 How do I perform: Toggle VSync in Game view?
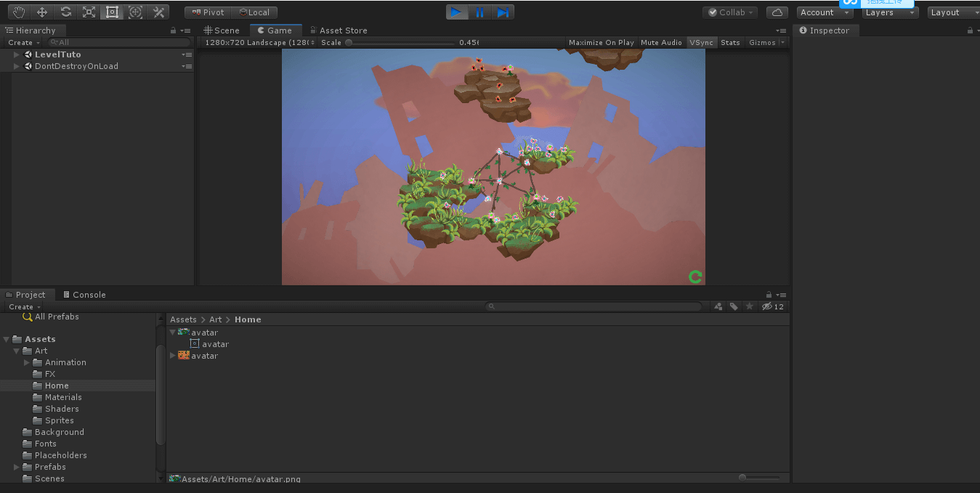(701, 42)
